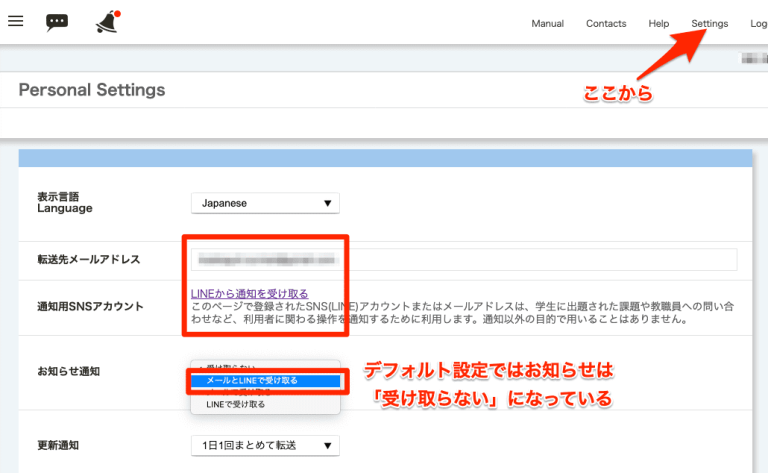Click the blurred username below Logout

point(754,59)
